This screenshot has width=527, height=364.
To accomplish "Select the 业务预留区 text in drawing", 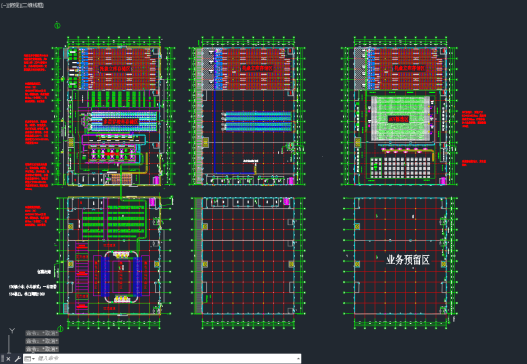I will (x=408, y=260).
